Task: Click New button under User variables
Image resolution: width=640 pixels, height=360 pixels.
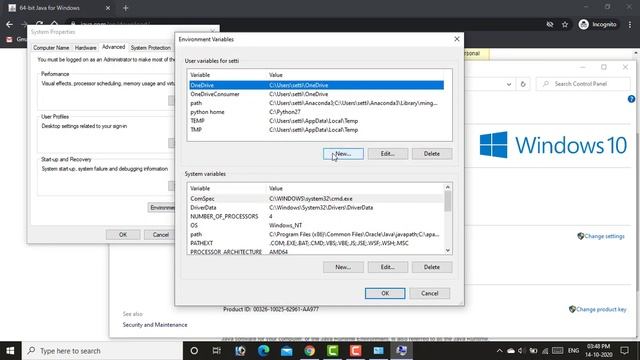Action: coord(343,154)
